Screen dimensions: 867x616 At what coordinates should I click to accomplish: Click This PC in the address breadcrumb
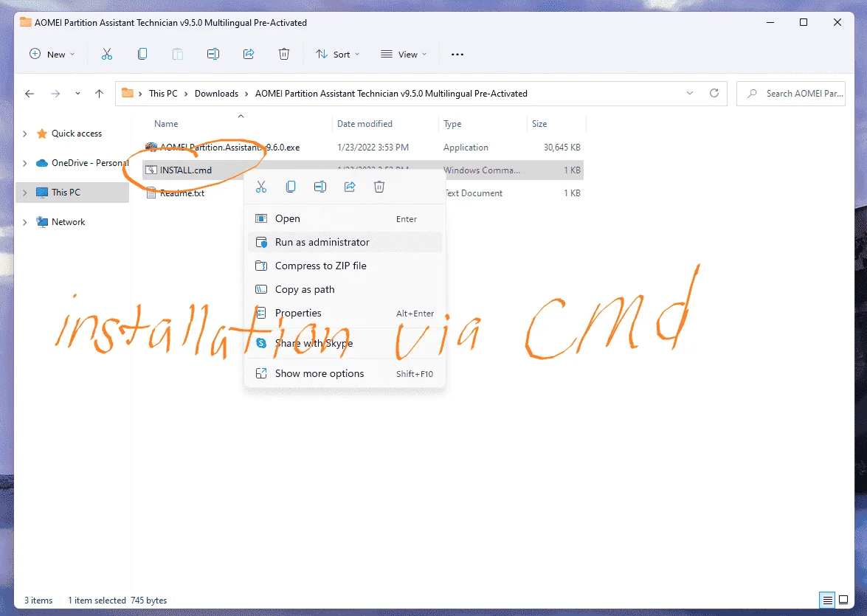pos(163,94)
